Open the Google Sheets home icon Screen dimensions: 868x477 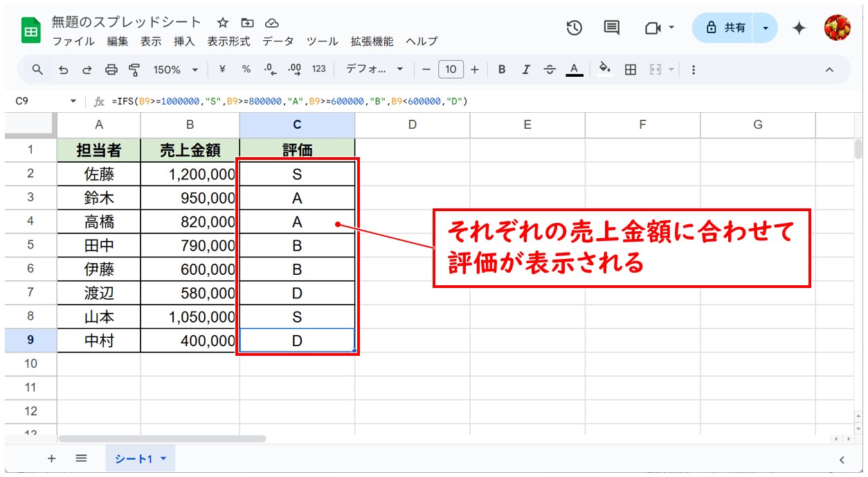31,30
